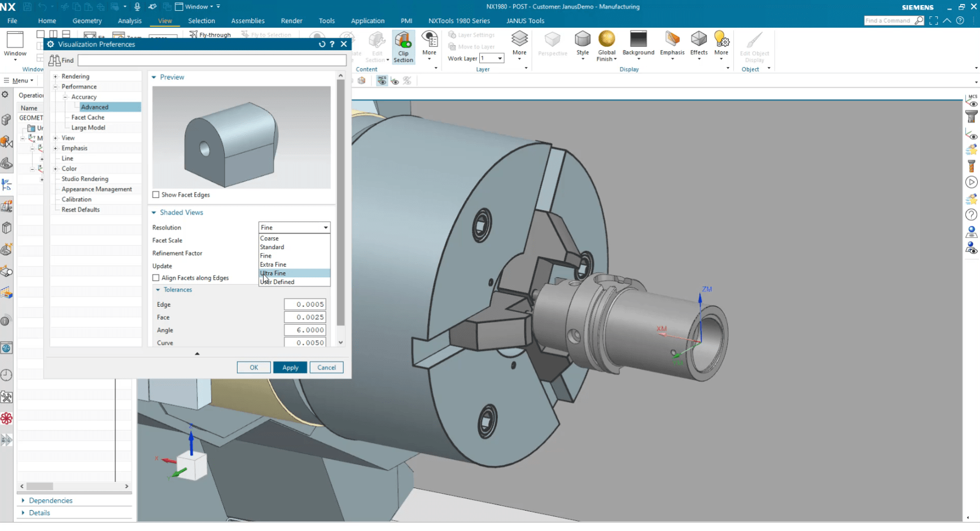Switch to the Home tab
The image size is (980, 531).
point(47,21)
